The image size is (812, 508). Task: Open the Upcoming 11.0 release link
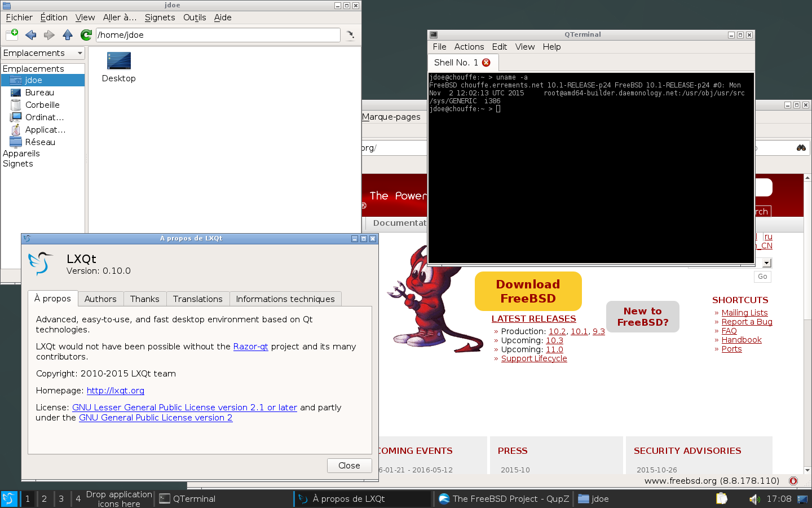pyautogui.click(x=554, y=349)
